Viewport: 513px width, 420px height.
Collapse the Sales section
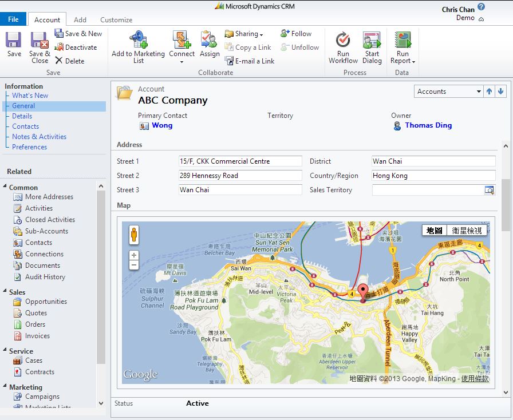click(x=5, y=291)
